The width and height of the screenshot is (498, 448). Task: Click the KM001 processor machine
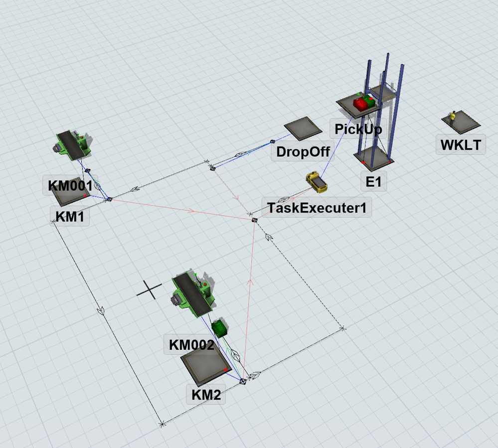pos(72,145)
